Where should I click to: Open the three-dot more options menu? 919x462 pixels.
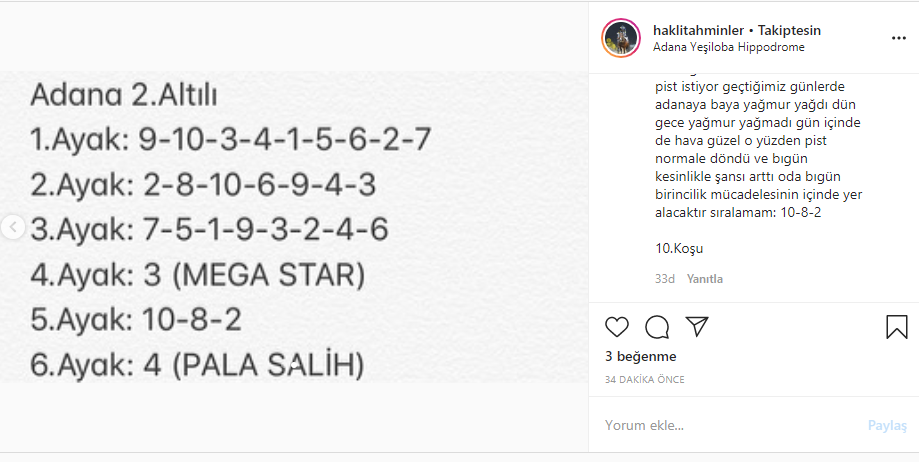click(x=899, y=38)
